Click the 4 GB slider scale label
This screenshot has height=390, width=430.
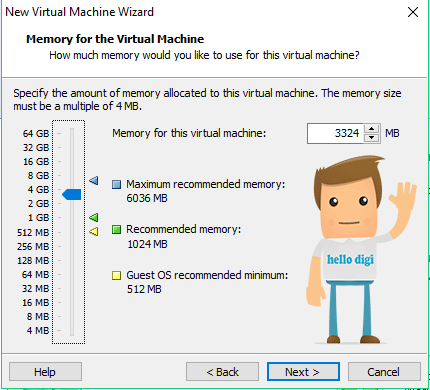tap(38, 189)
